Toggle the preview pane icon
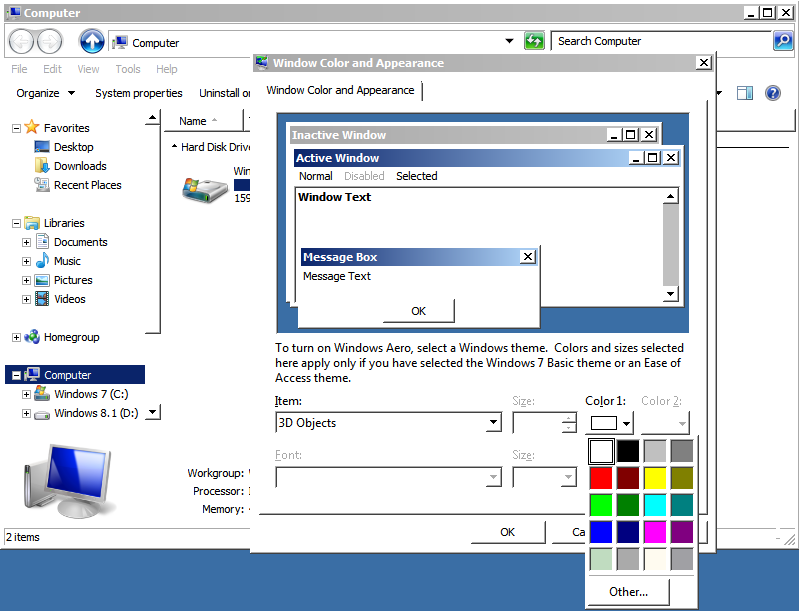Viewport: 799px width, 611px height. click(x=745, y=93)
